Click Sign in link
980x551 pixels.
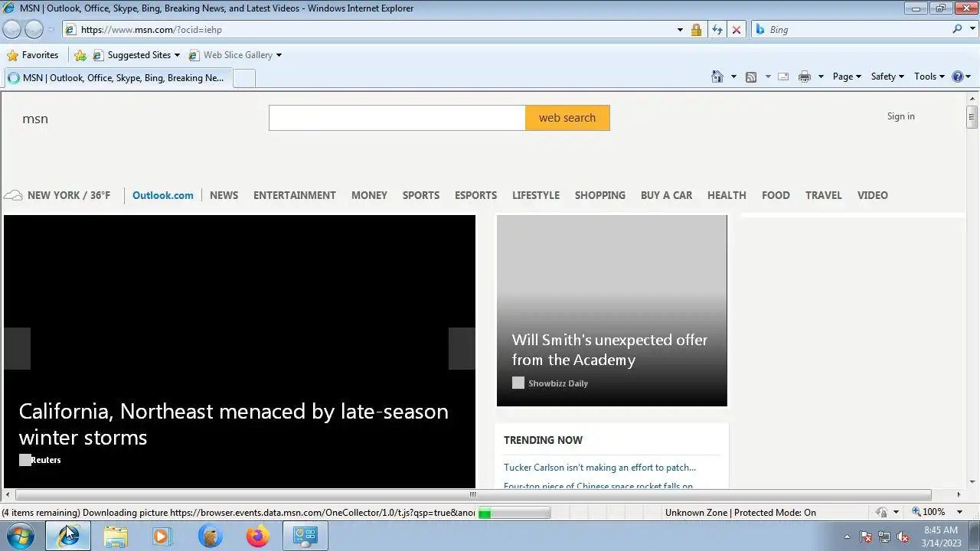tap(900, 116)
